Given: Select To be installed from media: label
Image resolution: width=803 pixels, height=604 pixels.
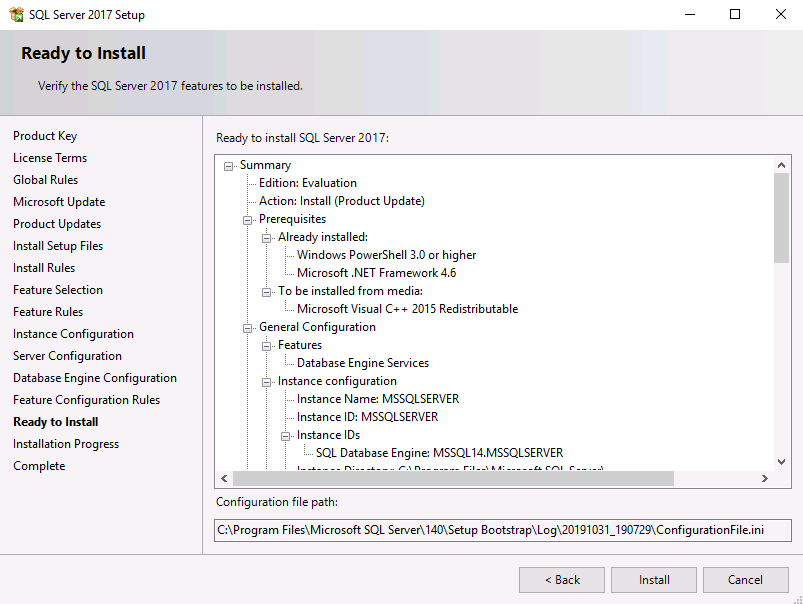Looking at the screenshot, I should [350, 291].
